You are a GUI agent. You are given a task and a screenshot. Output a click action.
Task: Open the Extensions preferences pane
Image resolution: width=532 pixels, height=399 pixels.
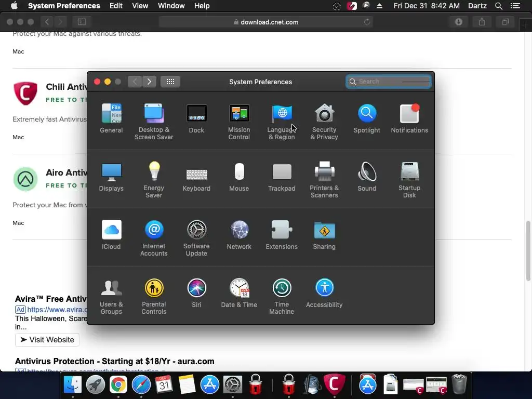pyautogui.click(x=282, y=234)
